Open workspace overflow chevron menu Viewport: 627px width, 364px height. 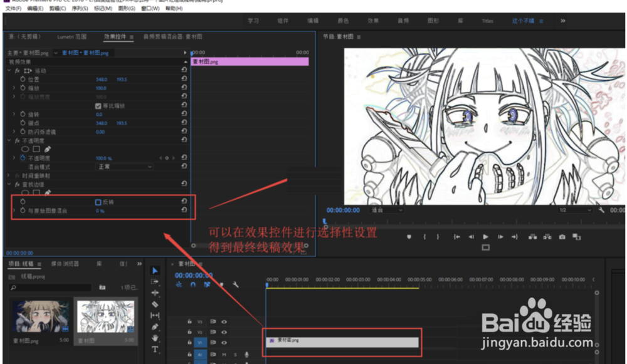tap(562, 21)
